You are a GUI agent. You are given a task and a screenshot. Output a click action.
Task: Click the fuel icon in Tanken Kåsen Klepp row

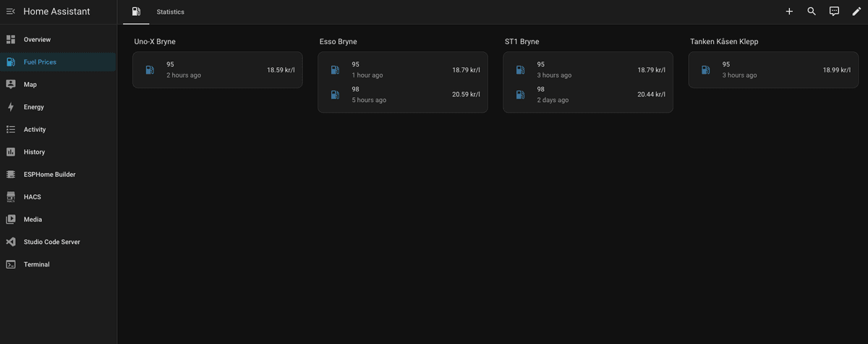(x=705, y=70)
